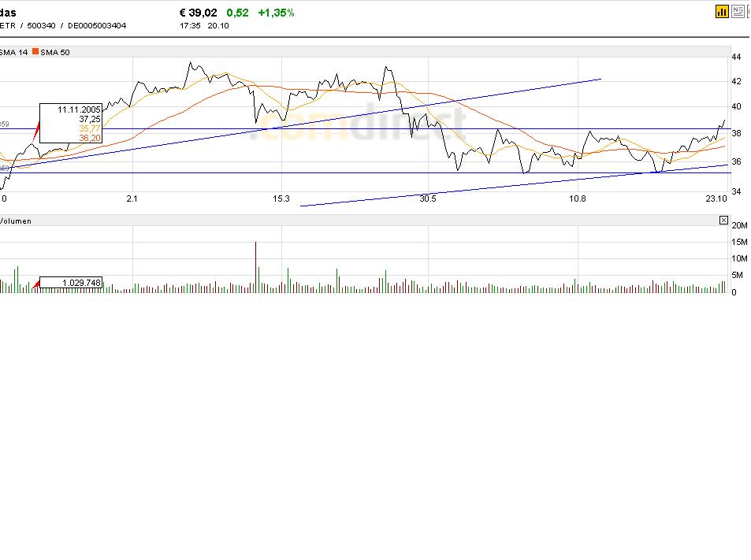751x560 pixels.
Task: Click the orange SMA 50 legend swatch
Action: (x=35, y=51)
